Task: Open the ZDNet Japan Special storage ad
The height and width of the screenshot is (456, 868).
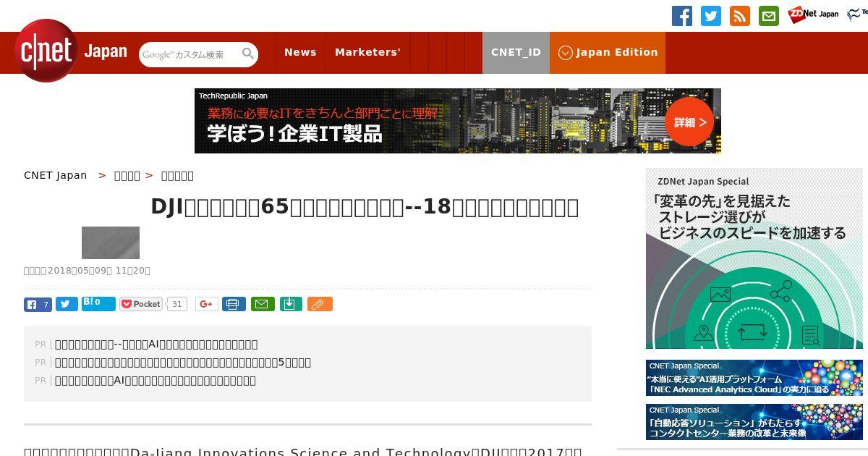Action: click(x=754, y=258)
